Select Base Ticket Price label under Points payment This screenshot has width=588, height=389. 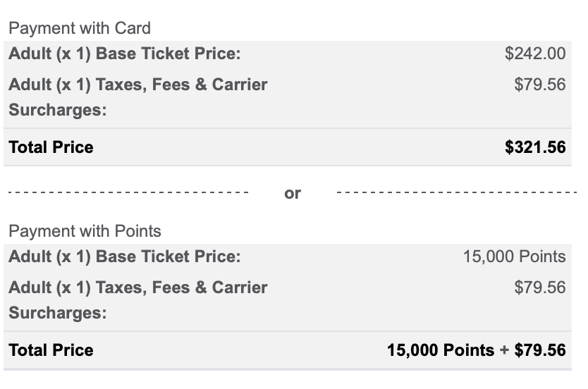click(x=168, y=257)
